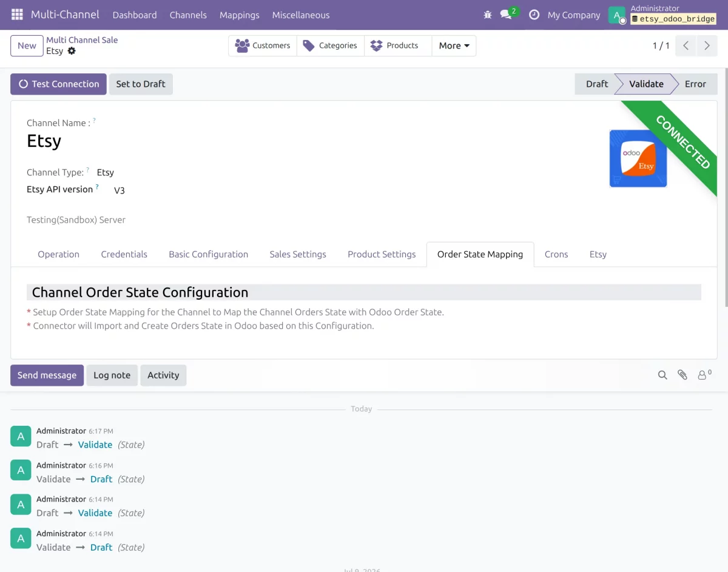Click Etsy API version help question mark

(x=97, y=187)
